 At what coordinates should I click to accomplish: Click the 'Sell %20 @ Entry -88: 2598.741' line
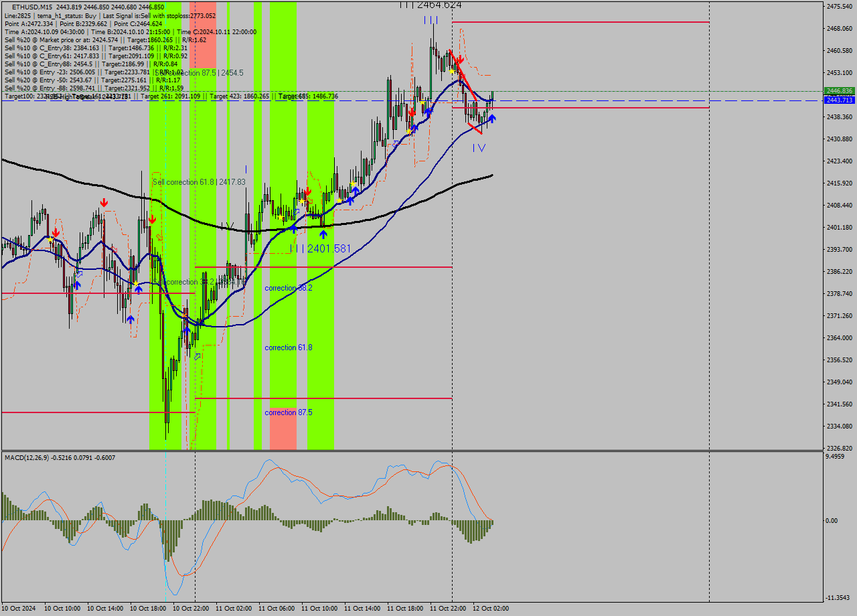tap(94, 88)
